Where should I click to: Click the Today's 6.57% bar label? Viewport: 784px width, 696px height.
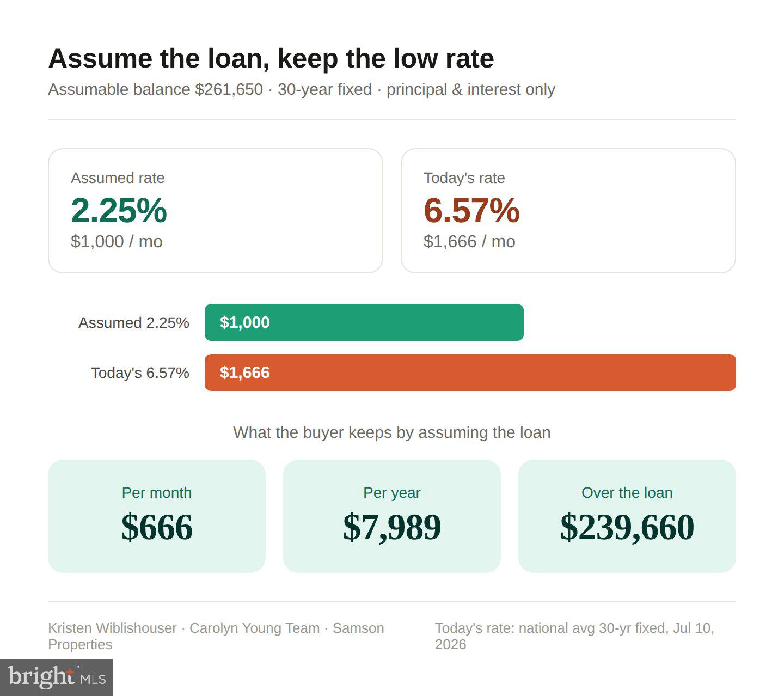[140, 373]
